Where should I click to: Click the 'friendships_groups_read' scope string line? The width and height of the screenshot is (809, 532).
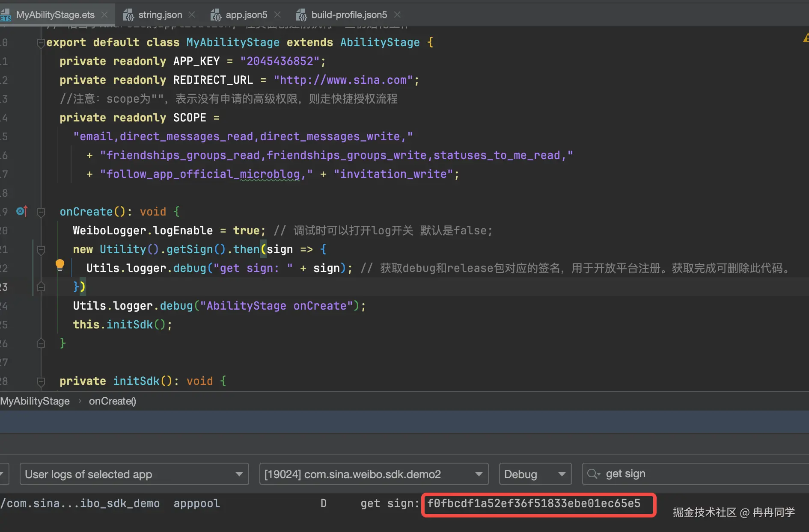coord(336,155)
